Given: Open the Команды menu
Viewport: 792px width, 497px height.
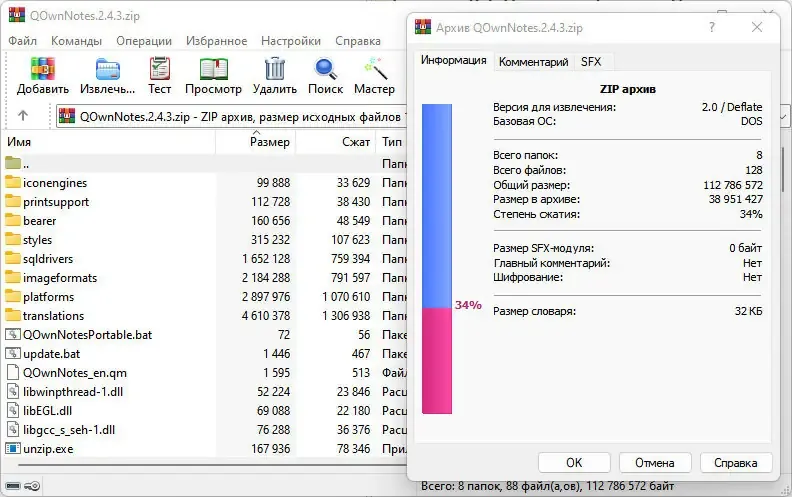Looking at the screenshot, I should click(x=76, y=41).
